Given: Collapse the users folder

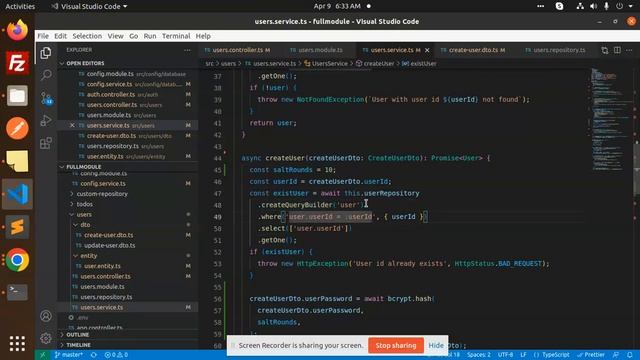Looking at the screenshot, I should pyautogui.click(x=84, y=214).
